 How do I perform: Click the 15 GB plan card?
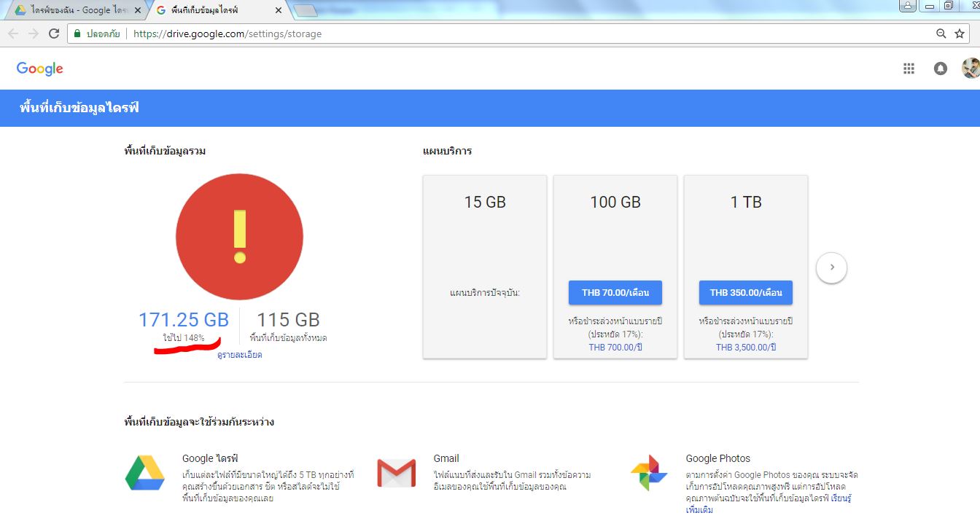point(485,267)
